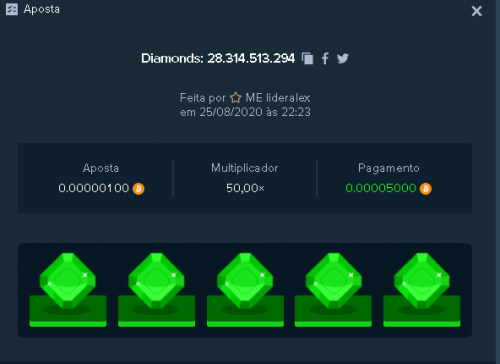Click the Aposta label above the bet amount
This screenshot has height=364, width=500.
point(101,168)
